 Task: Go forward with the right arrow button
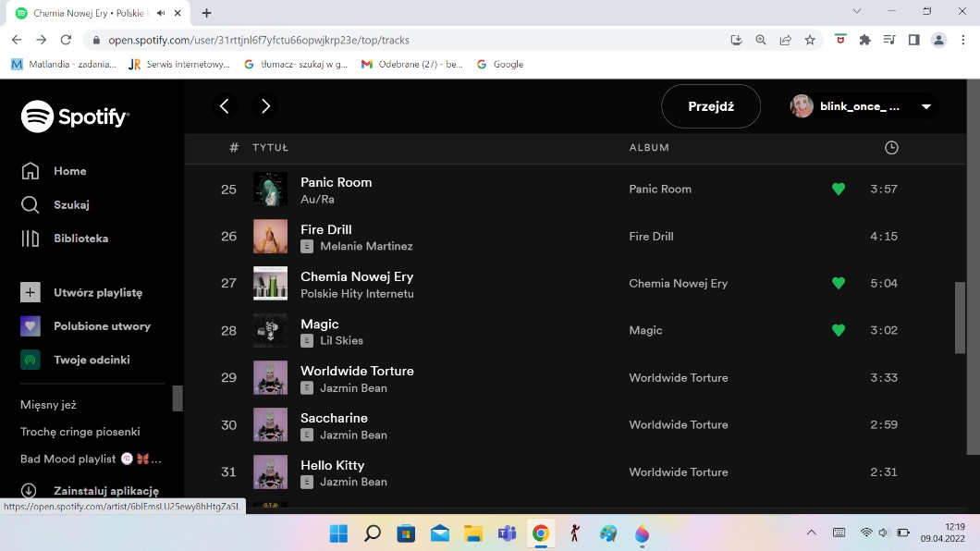click(265, 106)
